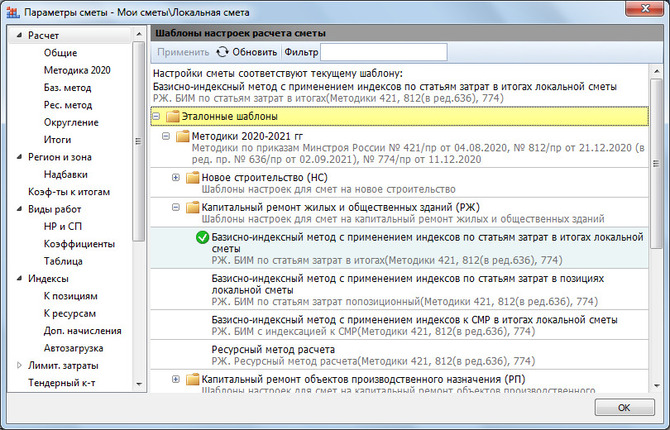Select the Новое строительство (НС) row
The image size is (670, 430).
pos(399,183)
